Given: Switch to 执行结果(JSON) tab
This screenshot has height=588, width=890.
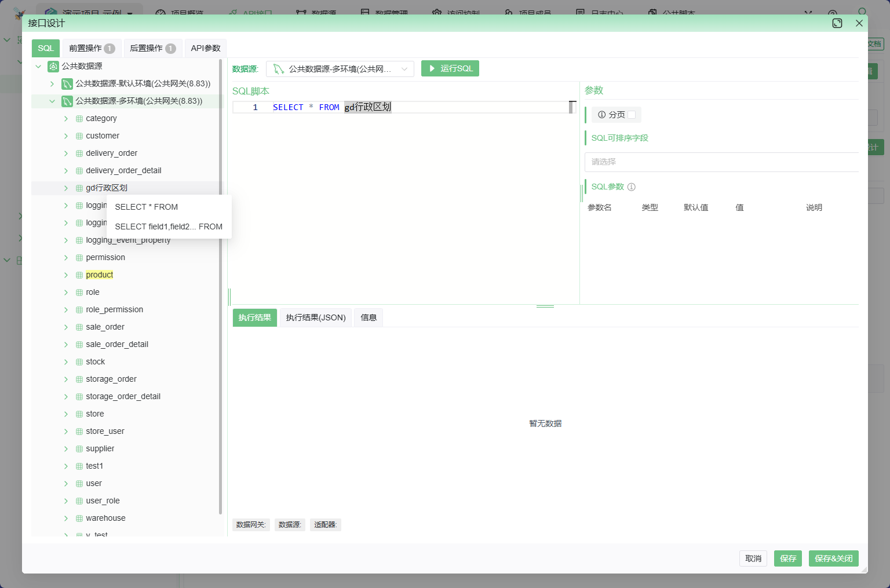Looking at the screenshot, I should coord(315,317).
